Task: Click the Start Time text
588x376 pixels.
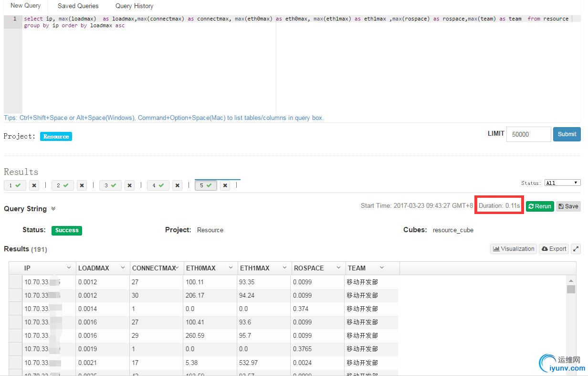Action: click(x=417, y=205)
